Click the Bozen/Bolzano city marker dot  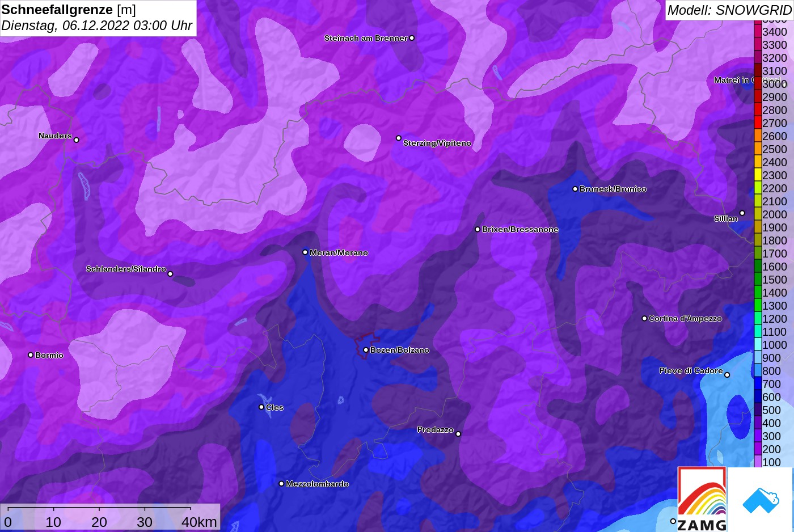pos(366,350)
